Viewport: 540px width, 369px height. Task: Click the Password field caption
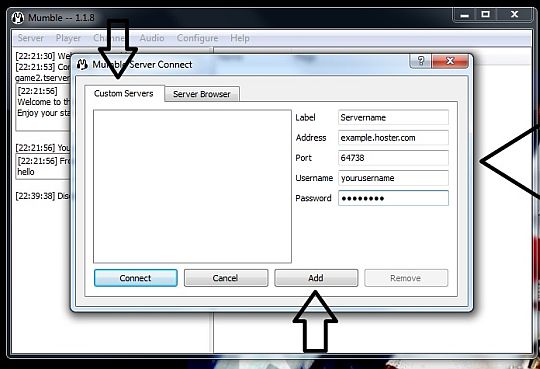313,198
